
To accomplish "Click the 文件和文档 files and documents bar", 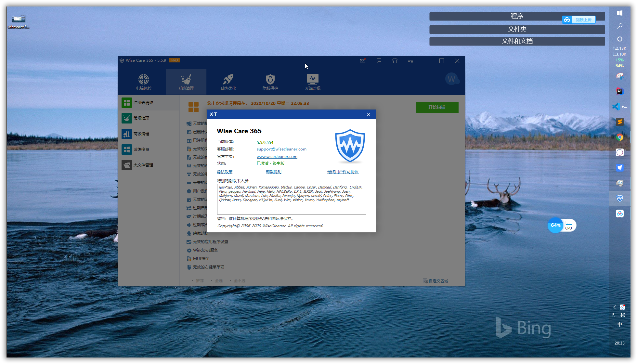I will point(517,41).
